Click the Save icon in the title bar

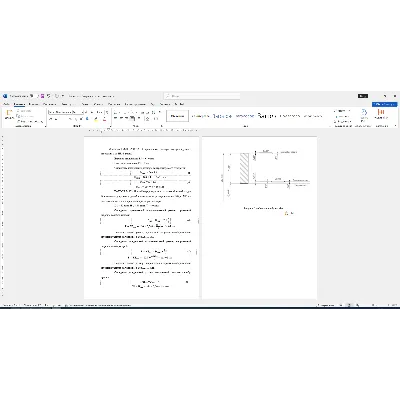point(43,96)
